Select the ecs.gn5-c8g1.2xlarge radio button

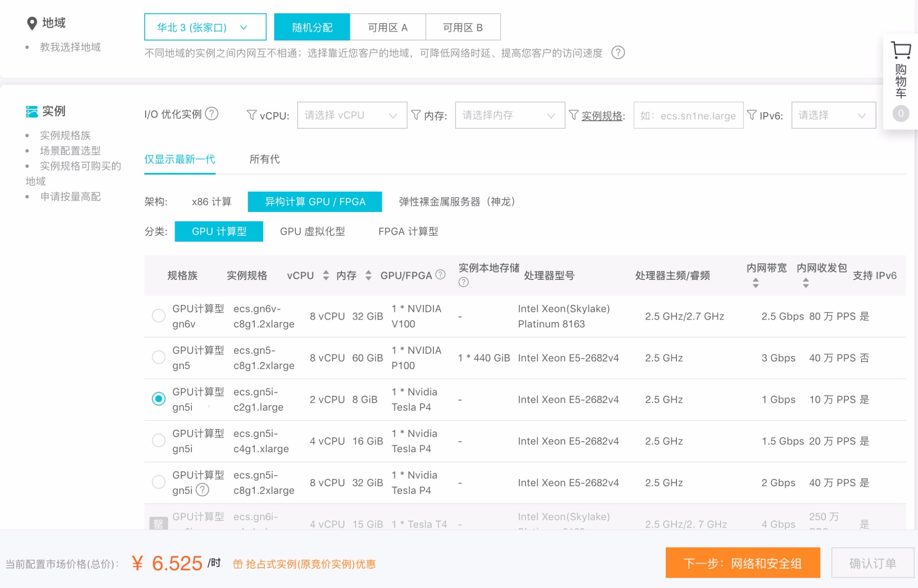pos(158,357)
